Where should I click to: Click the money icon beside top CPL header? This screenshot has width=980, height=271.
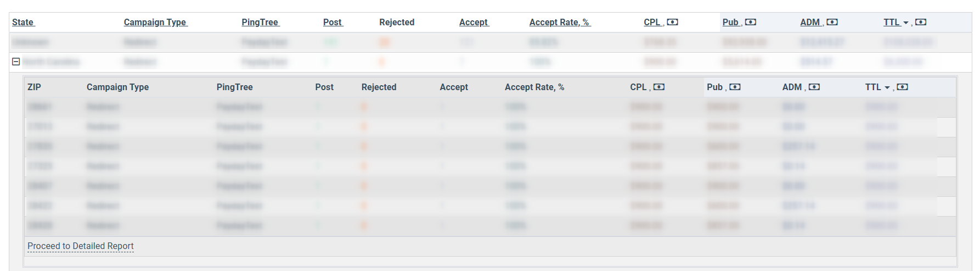[x=672, y=22]
